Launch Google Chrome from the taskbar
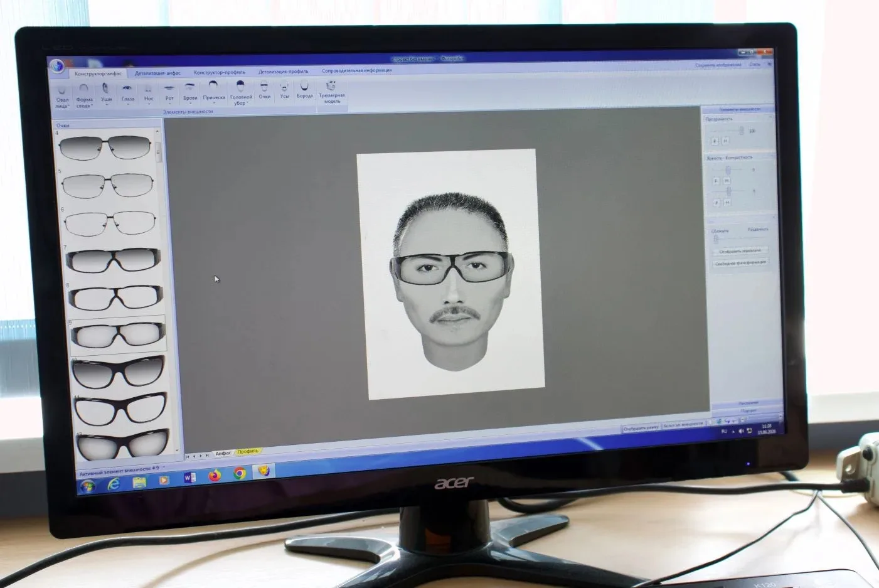879x588 pixels. (x=240, y=473)
